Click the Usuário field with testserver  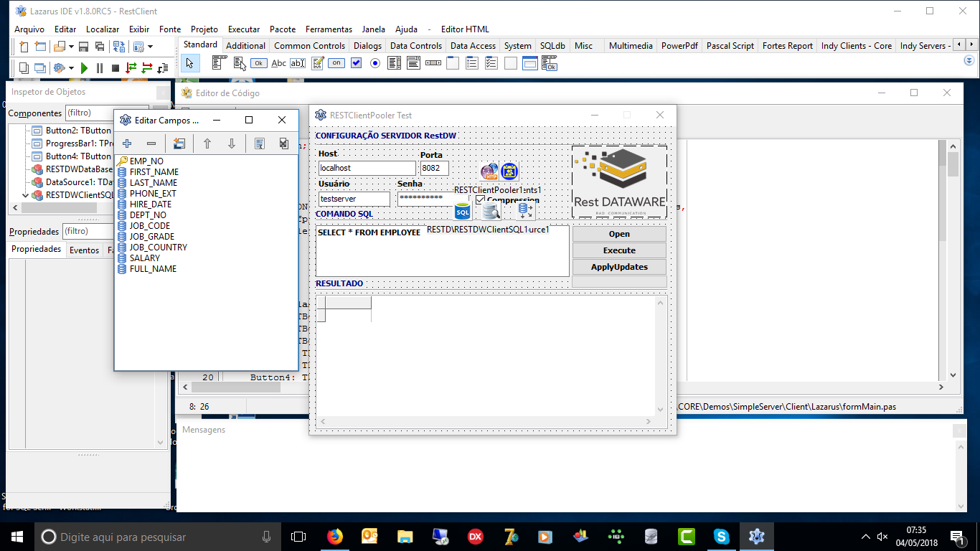point(354,199)
